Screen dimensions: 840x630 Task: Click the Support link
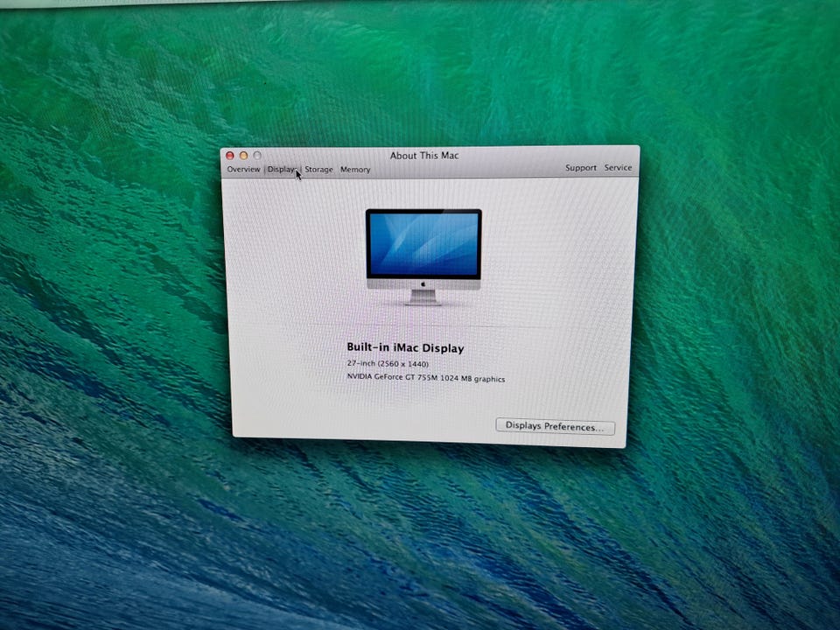point(581,168)
